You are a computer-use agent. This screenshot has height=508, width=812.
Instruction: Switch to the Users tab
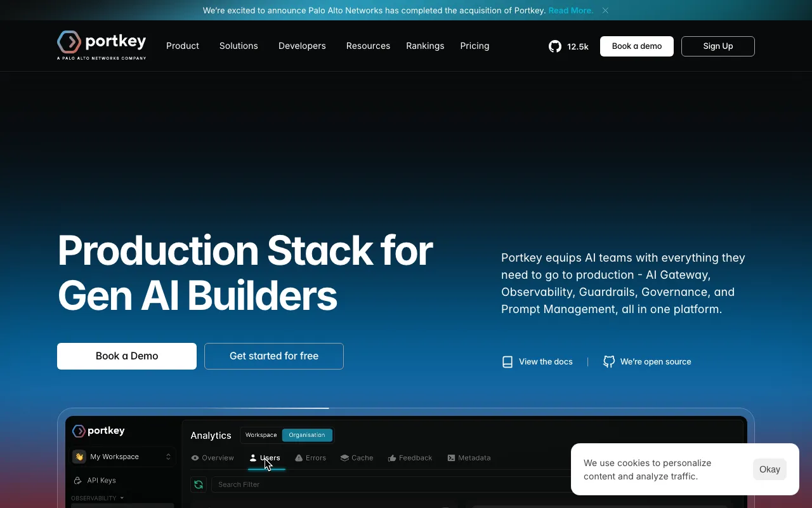(x=265, y=458)
